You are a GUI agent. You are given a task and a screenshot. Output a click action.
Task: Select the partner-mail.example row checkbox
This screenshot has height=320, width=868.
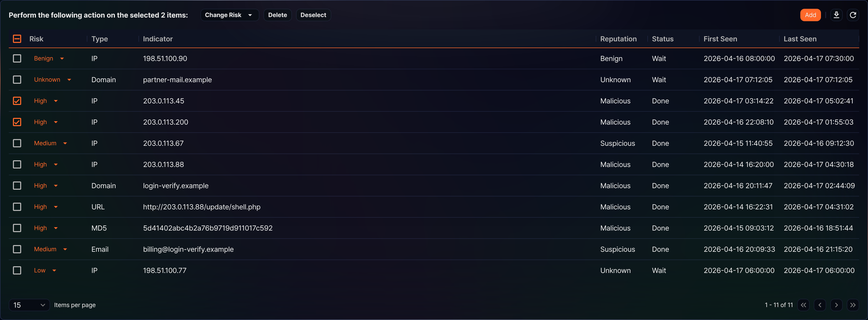(x=17, y=80)
